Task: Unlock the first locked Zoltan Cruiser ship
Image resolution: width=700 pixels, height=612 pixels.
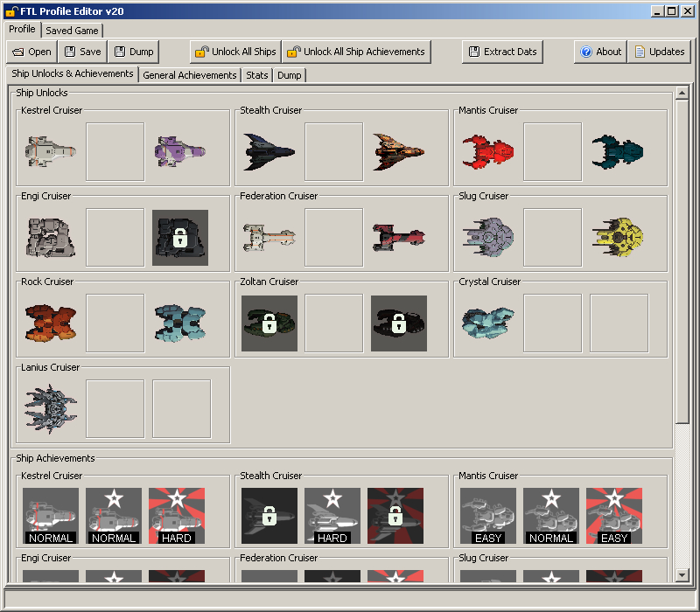Action: (x=269, y=323)
